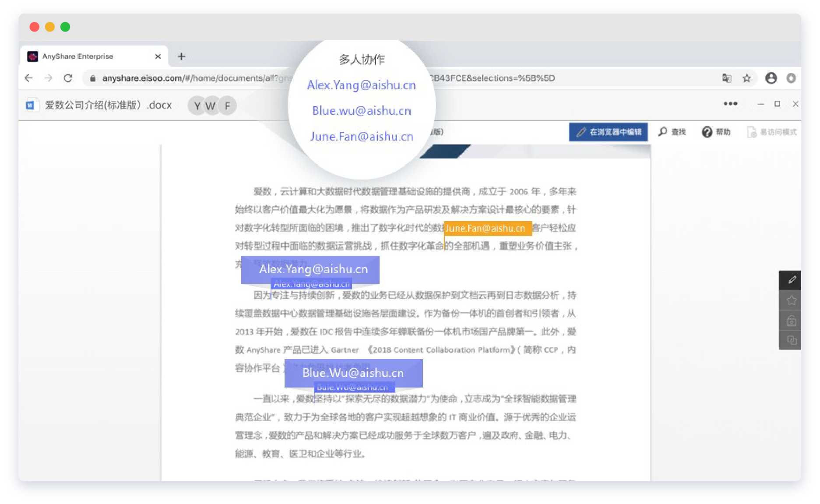Viewport: 820px width, 504px height.
Task: Click the viewer minimize dash icon
Action: click(761, 104)
